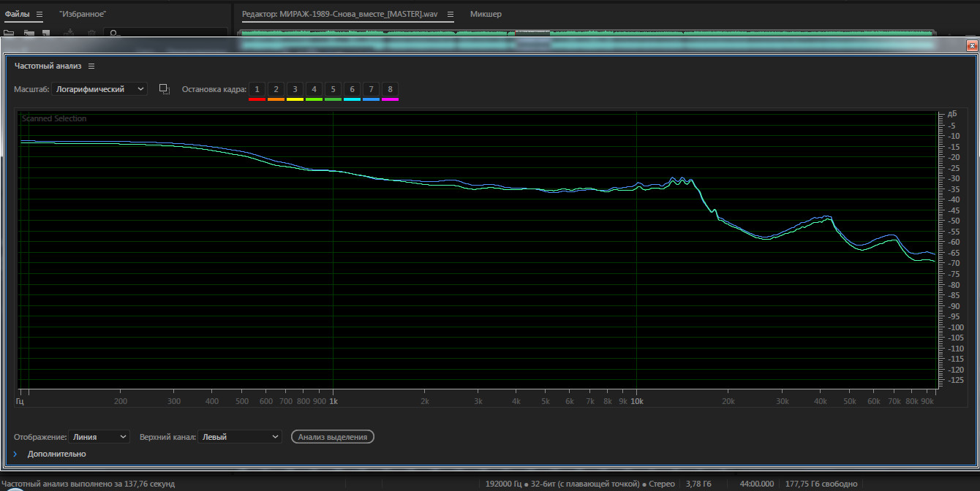
Task: Switch to the Файлы tab
Action: click(18, 15)
